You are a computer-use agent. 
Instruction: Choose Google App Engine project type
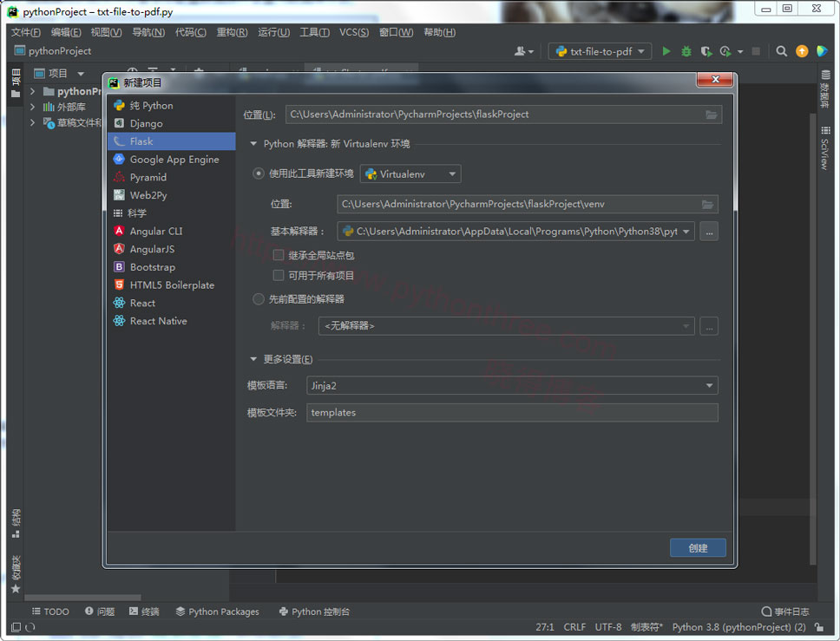pos(172,160)
